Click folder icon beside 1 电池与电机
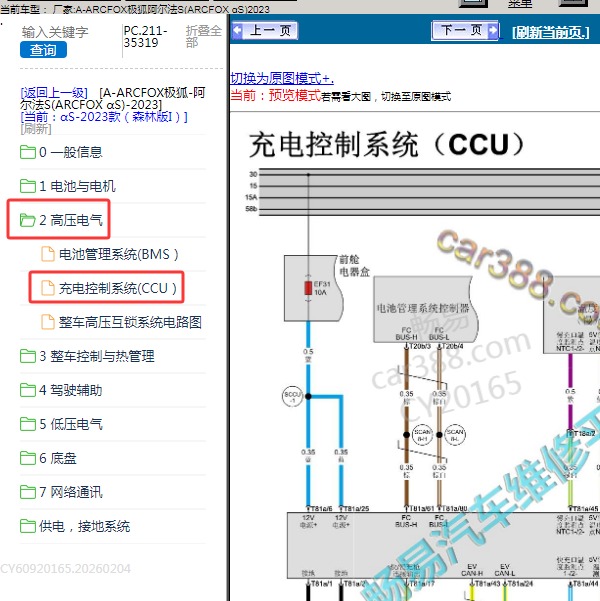 28,186
